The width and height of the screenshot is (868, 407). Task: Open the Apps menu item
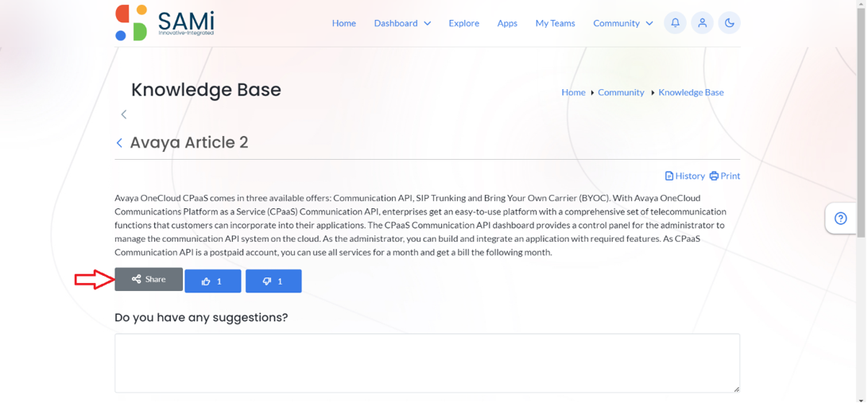point(507,23)
